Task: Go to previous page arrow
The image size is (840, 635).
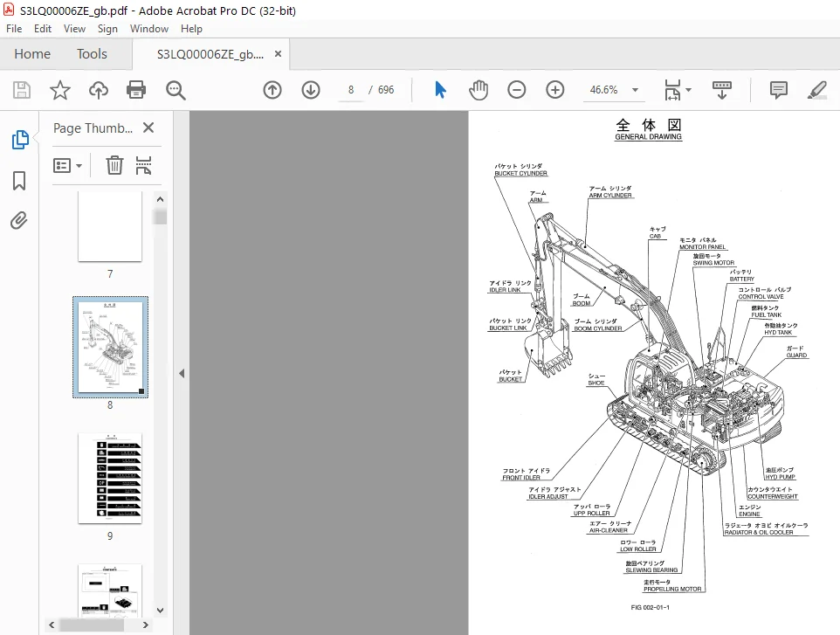Action: (x=272, y=90)
